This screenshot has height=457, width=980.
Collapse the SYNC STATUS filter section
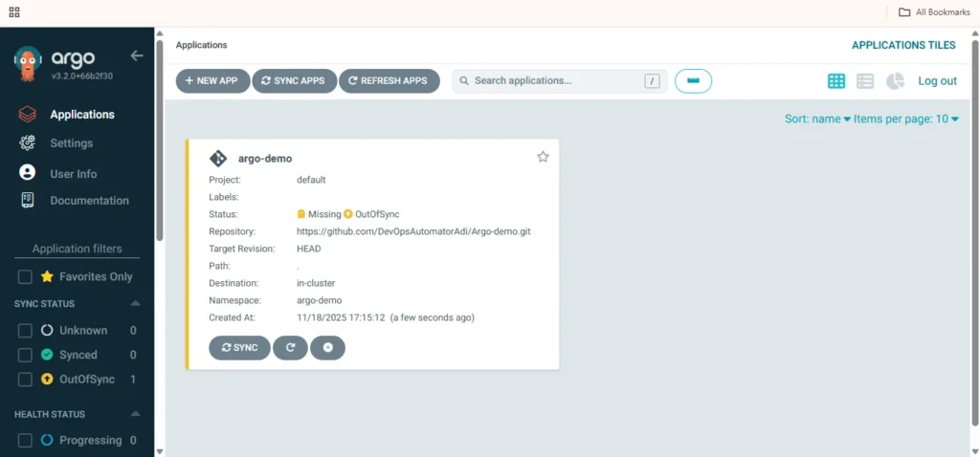(x=135, y=304)
